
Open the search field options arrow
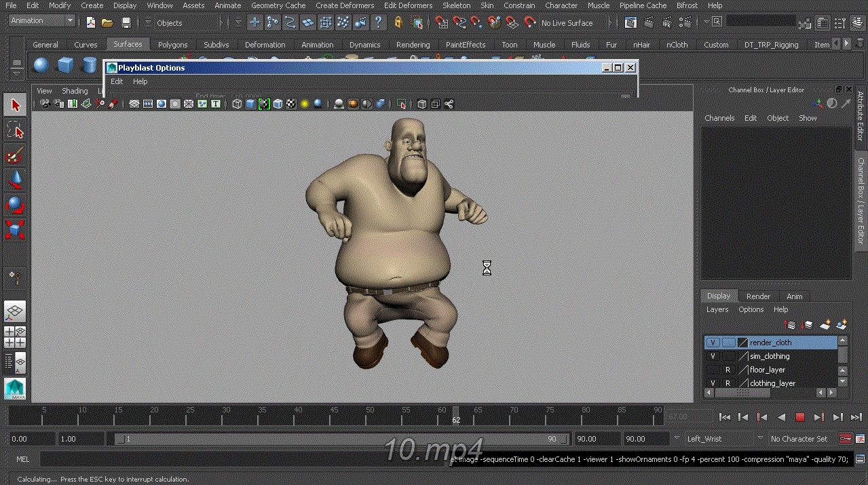706,22
